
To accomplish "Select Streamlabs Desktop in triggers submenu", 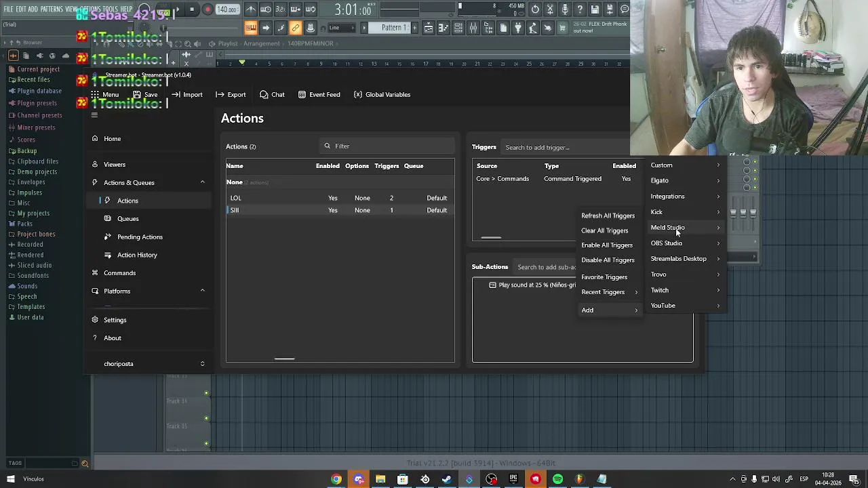I will coord(685,259).
